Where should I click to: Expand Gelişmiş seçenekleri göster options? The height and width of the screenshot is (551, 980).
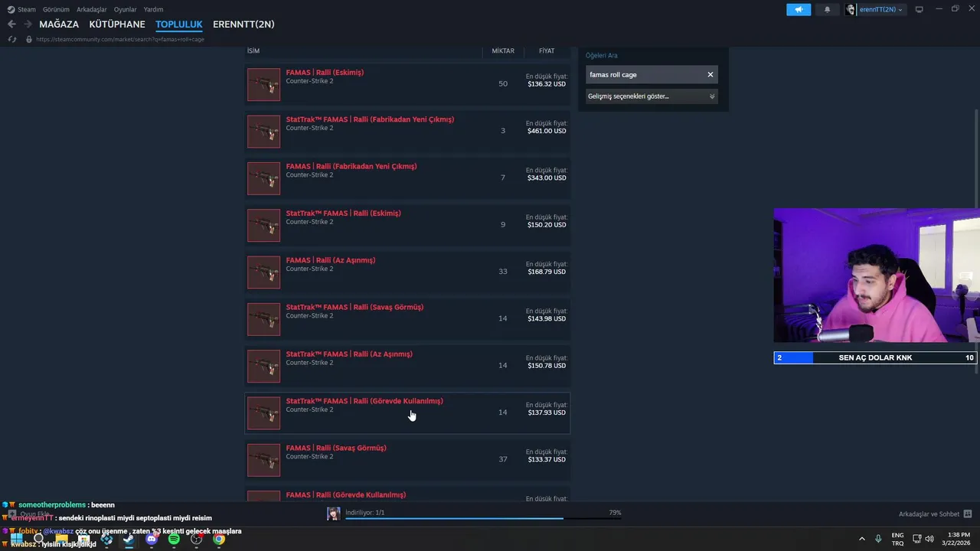[652, 96]
